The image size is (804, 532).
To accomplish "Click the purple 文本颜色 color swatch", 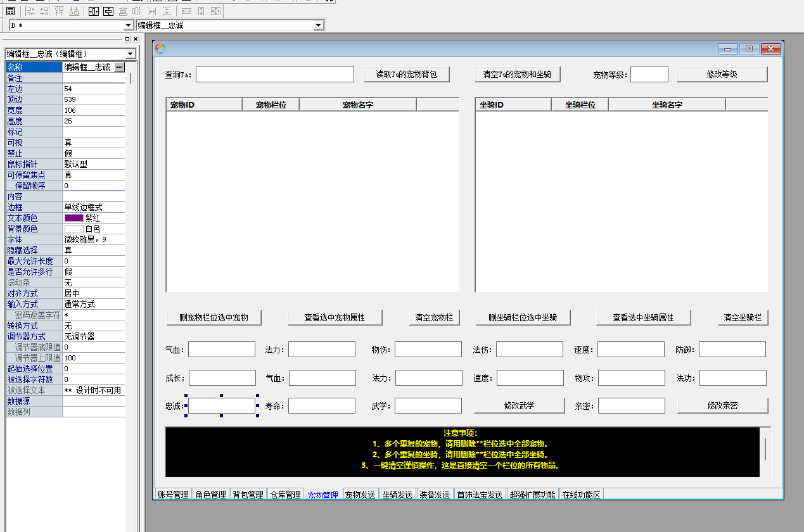I will click(x=73, y=218).
